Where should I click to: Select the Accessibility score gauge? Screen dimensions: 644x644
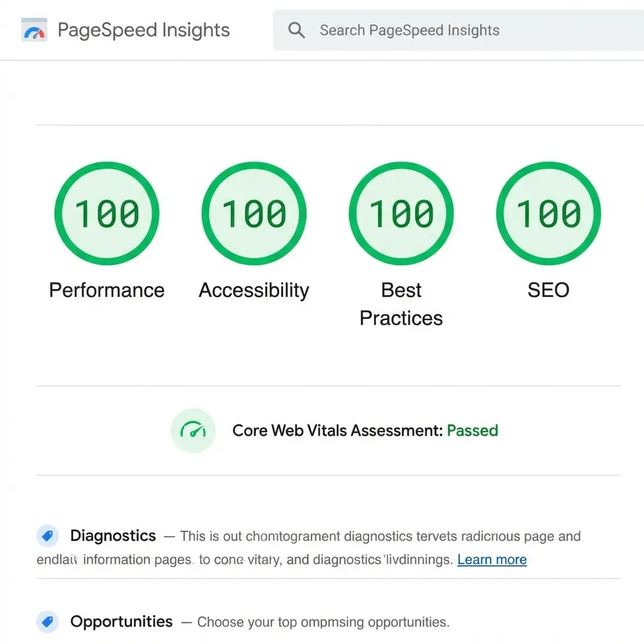253,213
